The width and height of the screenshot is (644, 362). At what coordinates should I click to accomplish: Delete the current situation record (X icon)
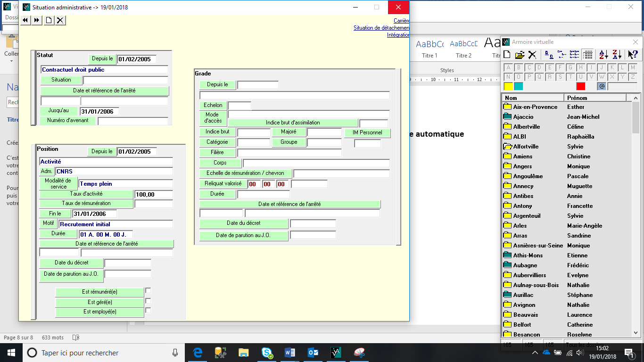(x=60, y=20)
